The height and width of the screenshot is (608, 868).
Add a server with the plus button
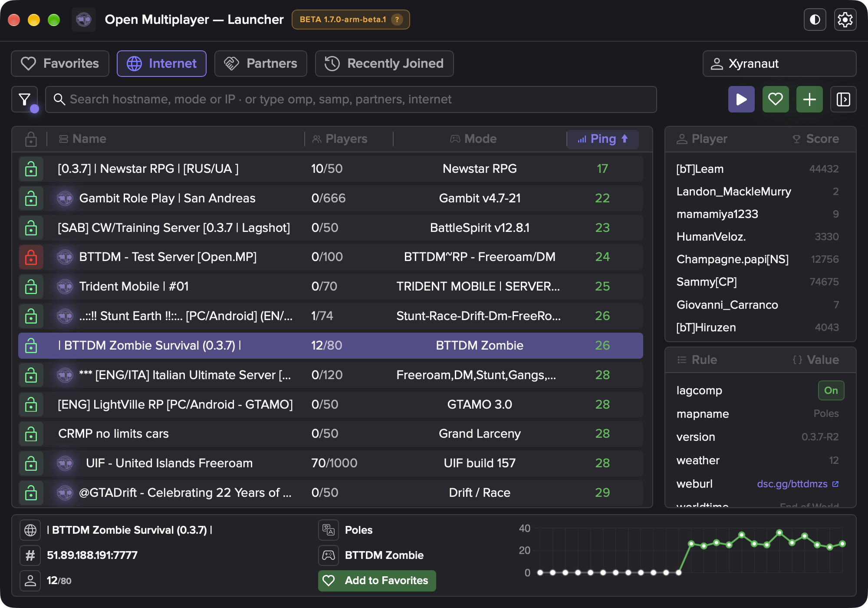click(x=809, y=99)
